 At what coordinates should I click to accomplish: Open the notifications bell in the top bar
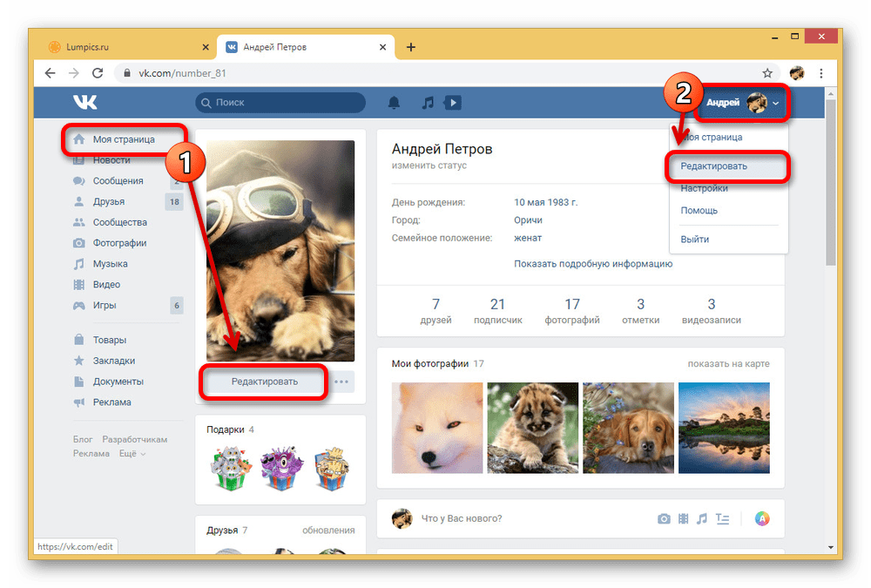point(394,102)
